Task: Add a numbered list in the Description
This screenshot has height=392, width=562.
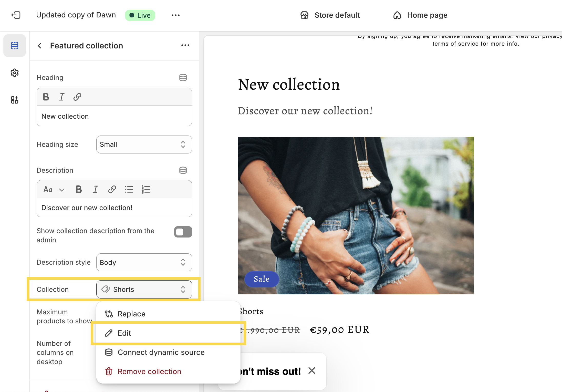Action: [x=145, y=189]
